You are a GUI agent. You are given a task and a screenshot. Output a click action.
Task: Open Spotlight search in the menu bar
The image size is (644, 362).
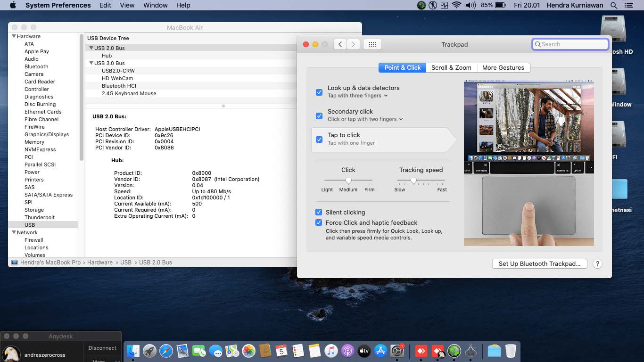[614, 5]
